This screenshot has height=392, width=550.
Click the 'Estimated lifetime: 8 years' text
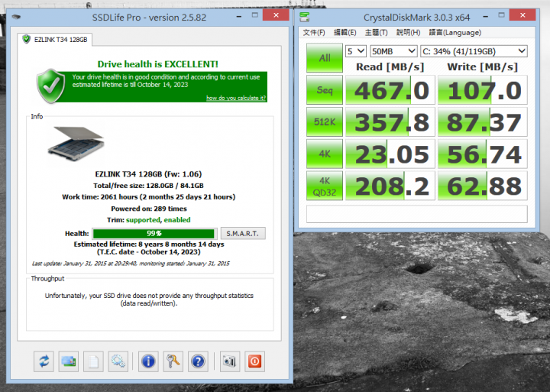[x=149, y=245]
